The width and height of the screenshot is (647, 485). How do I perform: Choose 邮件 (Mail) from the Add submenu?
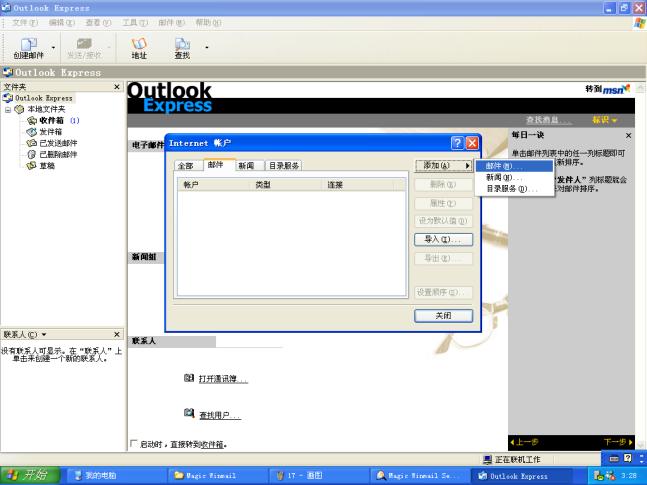[499, 166]
